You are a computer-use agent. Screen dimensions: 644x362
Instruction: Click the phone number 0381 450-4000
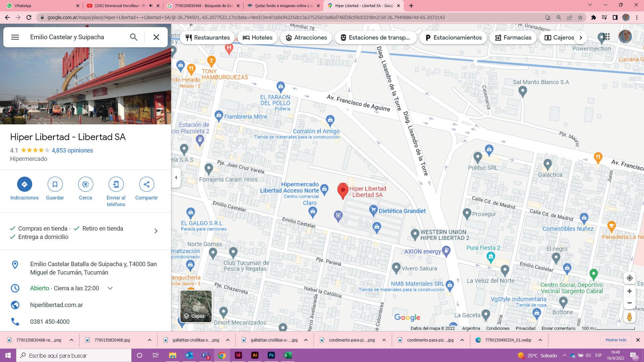(x=50, y=322)
